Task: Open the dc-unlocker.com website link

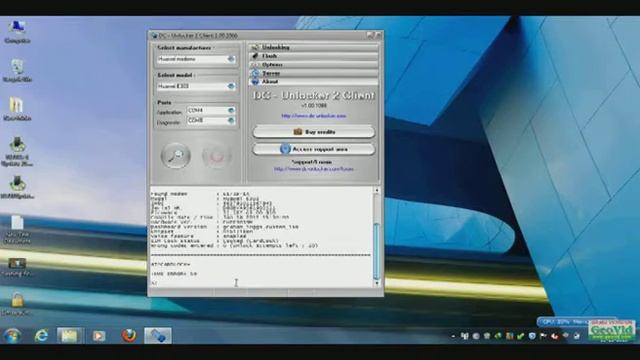Action: point(313,116)
